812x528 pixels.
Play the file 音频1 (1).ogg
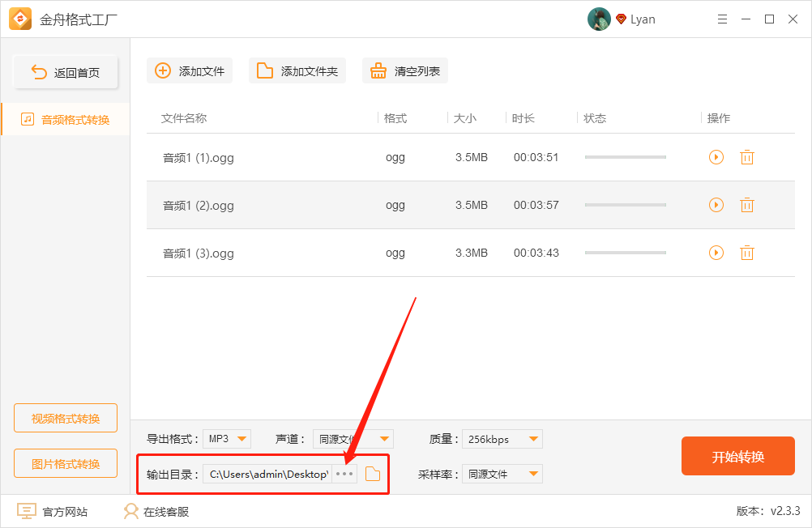click(716, 157)
